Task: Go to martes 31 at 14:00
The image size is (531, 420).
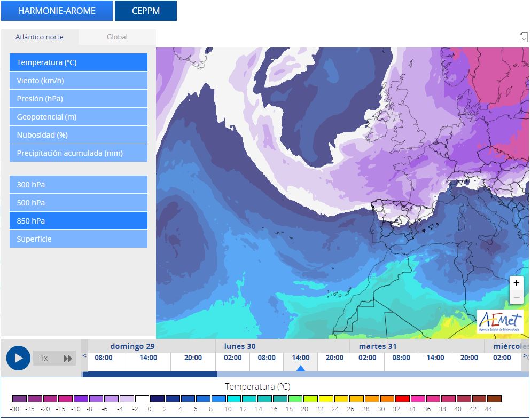Action: (x=435, y=358)
